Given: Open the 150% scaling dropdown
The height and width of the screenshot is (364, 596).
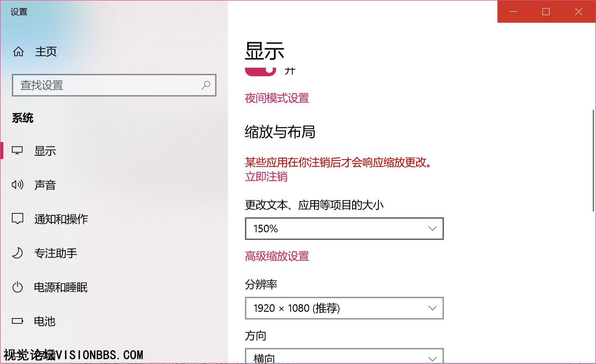Looking at the screenshot, I should coord(344,229).
